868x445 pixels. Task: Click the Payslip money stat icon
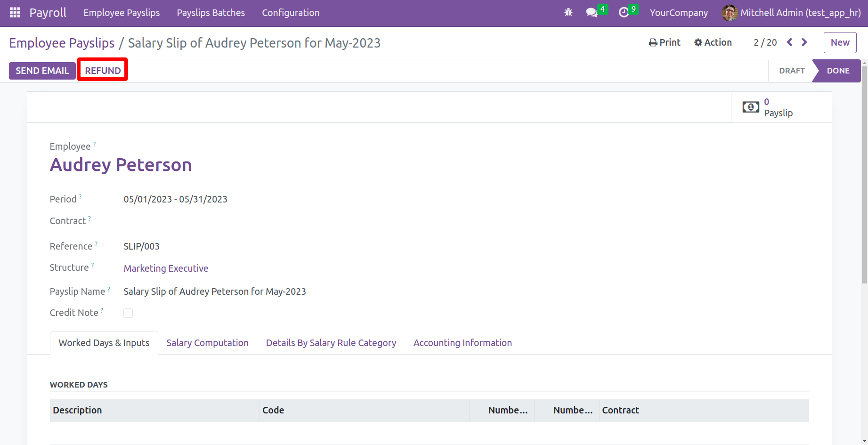click(751, 107)
